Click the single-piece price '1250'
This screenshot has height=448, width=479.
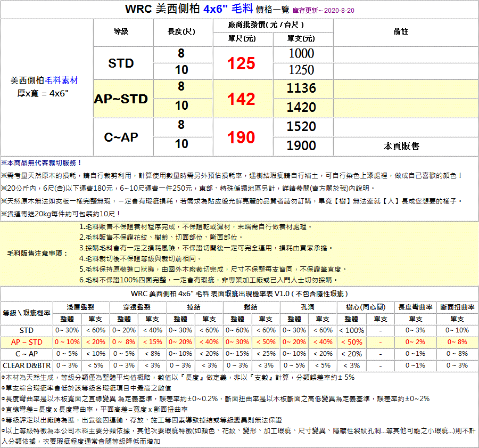(302, 70)
